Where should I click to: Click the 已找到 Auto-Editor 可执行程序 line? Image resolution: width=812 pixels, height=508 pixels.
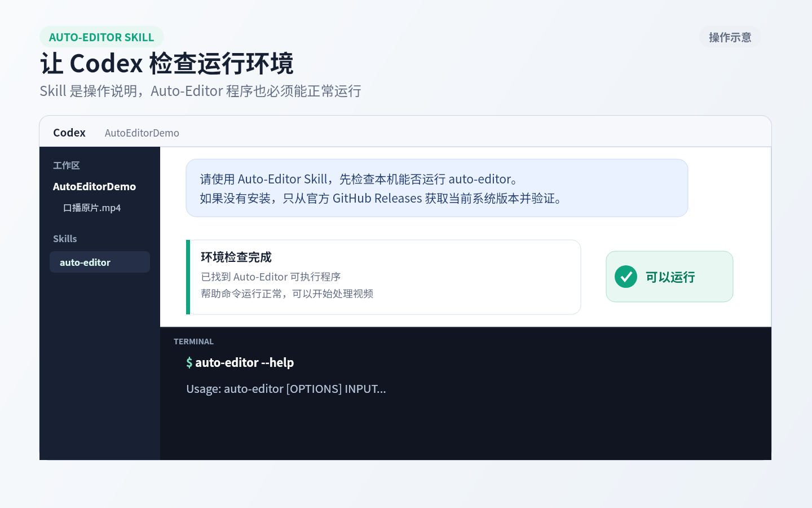pyautogui.click(x=271, y=277)
